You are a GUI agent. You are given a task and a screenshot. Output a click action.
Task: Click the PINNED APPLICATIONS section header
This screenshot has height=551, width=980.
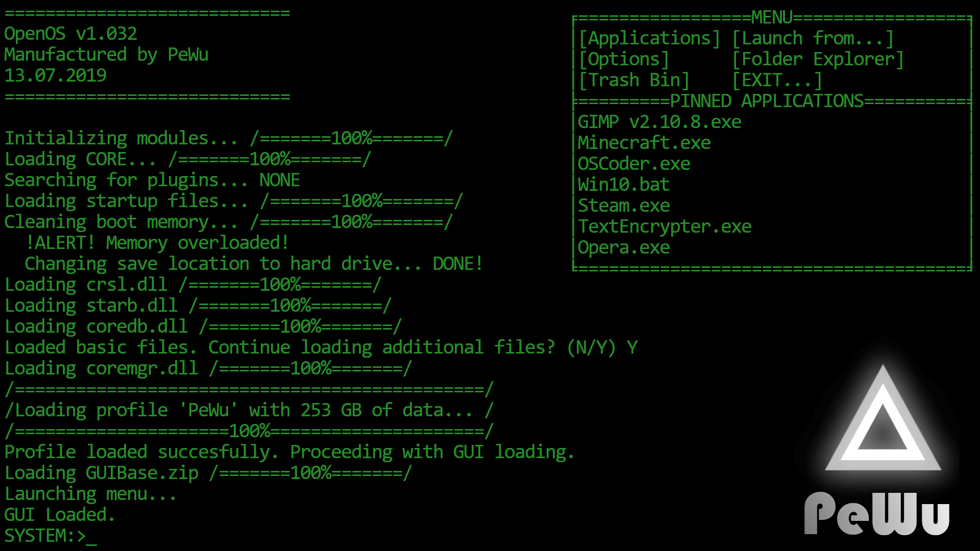coord(767,101)
